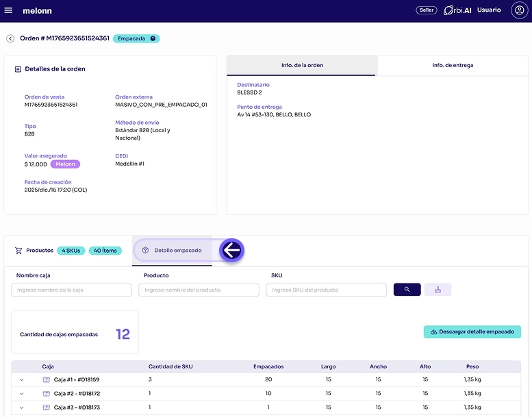Expand the Caja #2 - #D18172 row
532x417 pixels.
pos(21,394)
